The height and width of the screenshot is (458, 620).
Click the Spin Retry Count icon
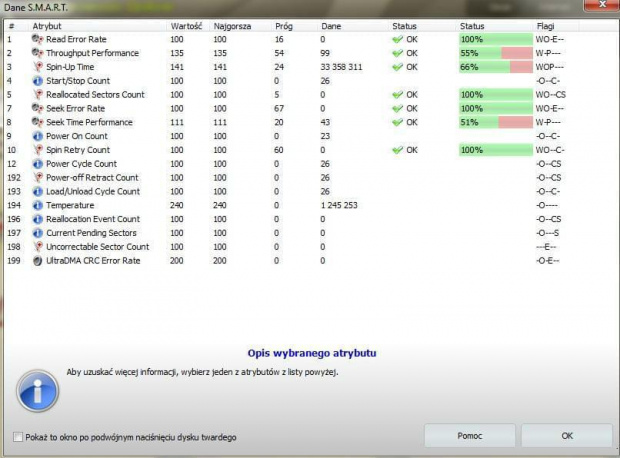38,150
